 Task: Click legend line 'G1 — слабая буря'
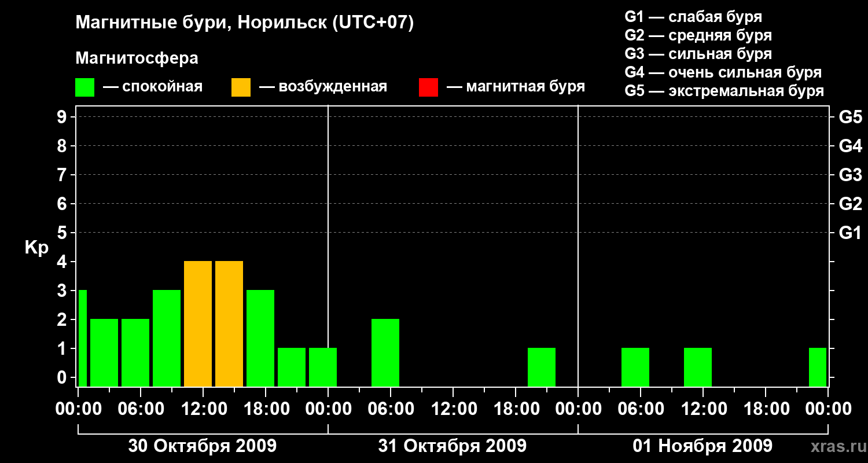click(x=693, y=17)
